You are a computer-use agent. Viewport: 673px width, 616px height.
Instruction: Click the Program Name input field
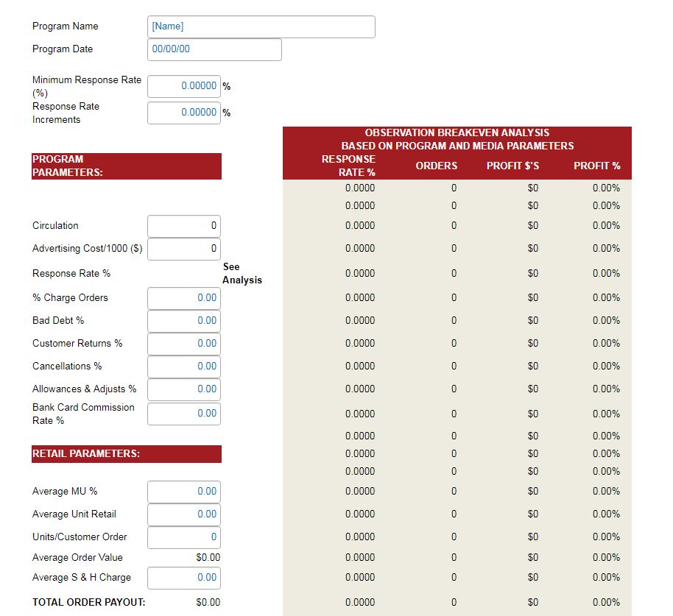261,26
